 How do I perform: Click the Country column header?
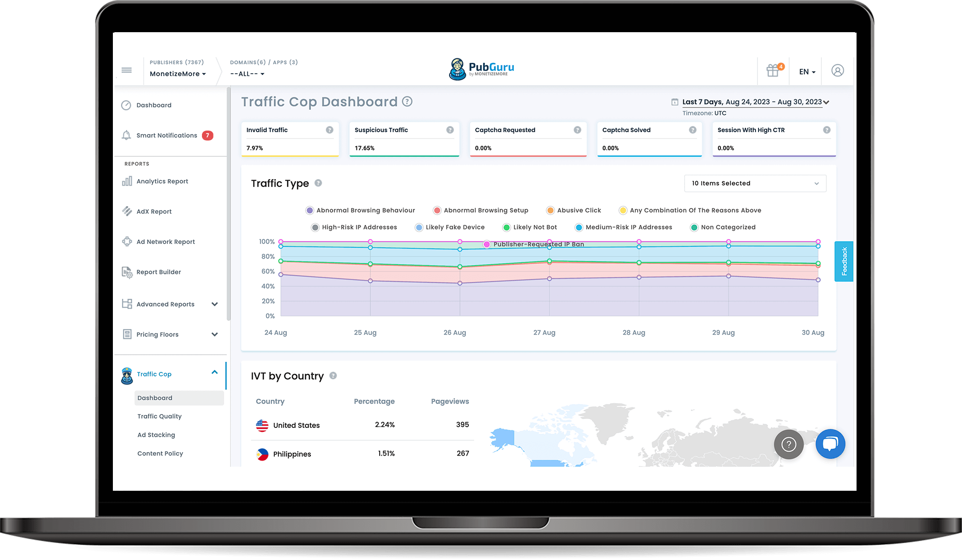pos(270,401)
